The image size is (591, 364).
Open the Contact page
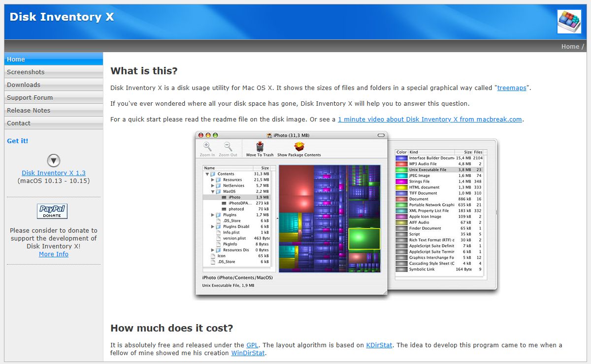coord(54,123)
